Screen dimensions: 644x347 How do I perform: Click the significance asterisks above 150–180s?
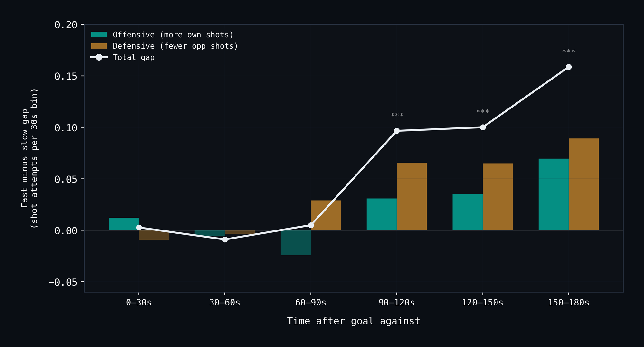coord(569,52)
